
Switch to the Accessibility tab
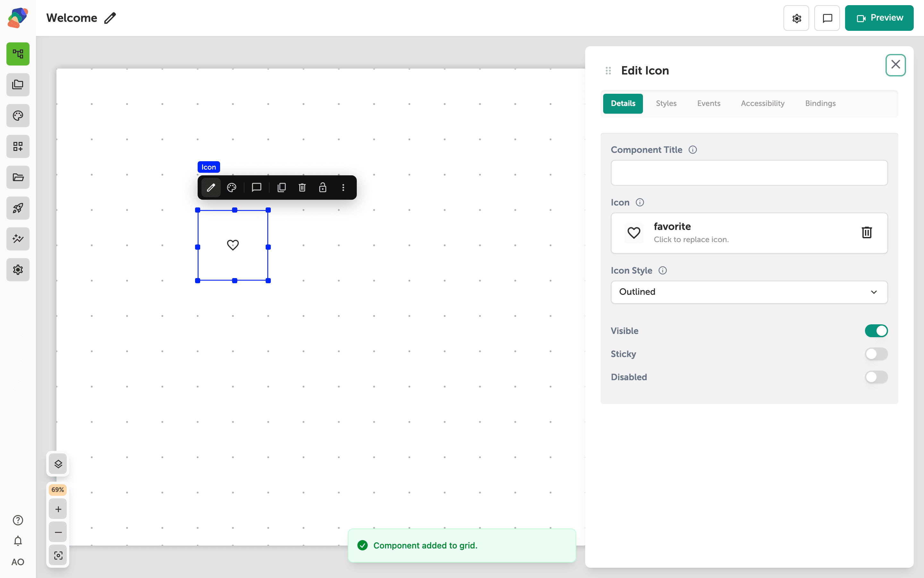coord(763,103)
